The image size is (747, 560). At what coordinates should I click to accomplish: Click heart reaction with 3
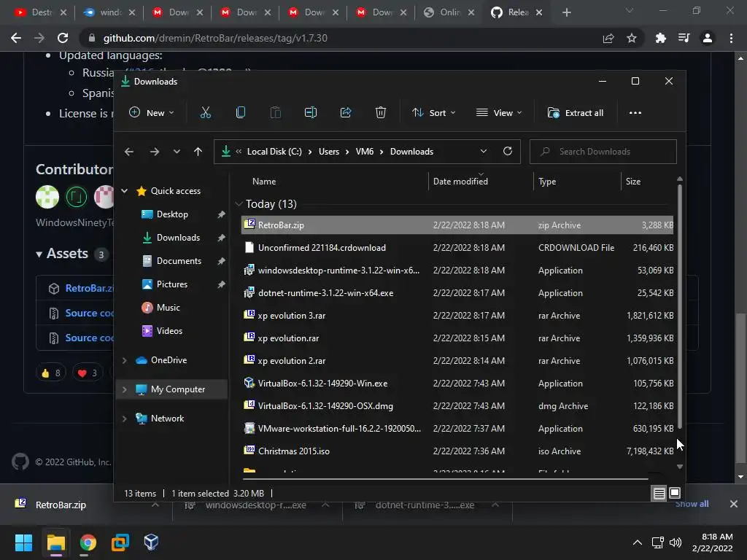(88, 373)
